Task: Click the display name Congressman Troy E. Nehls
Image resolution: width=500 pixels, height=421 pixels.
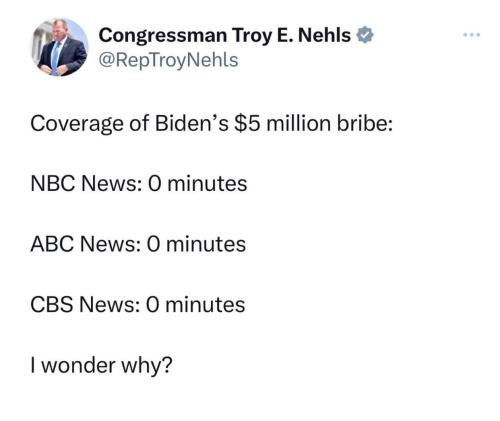Action: (x=225, y=35)
